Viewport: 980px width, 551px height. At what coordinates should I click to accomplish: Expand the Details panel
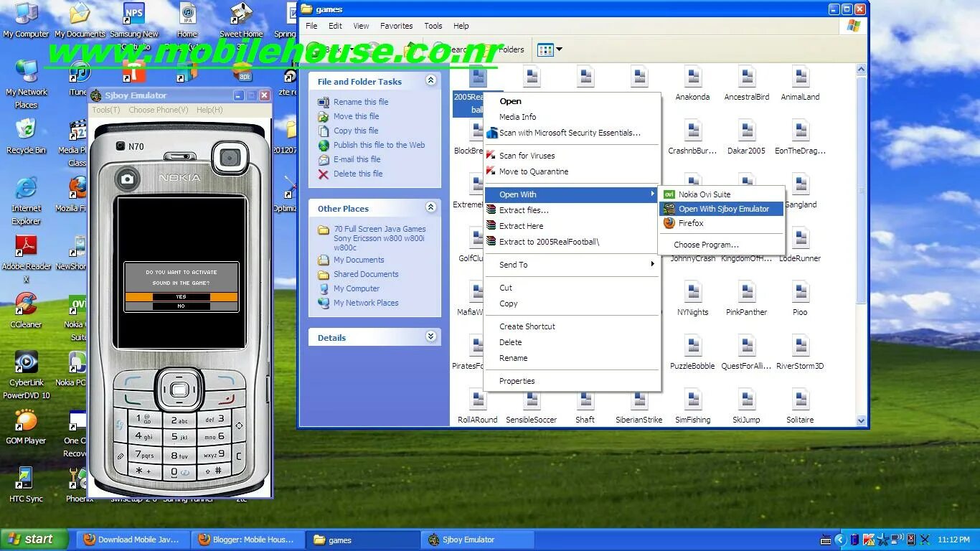[x=430, y=336]
